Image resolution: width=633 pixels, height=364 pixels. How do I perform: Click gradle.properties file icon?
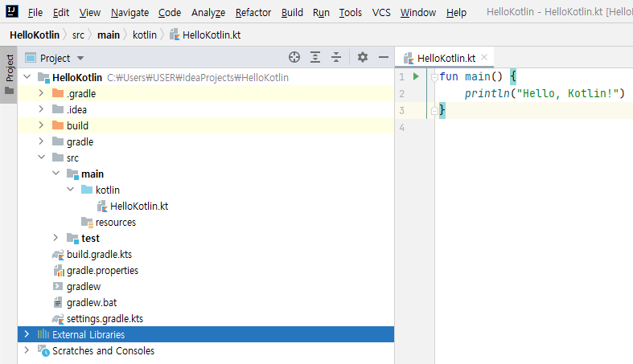tap(59, 271)
